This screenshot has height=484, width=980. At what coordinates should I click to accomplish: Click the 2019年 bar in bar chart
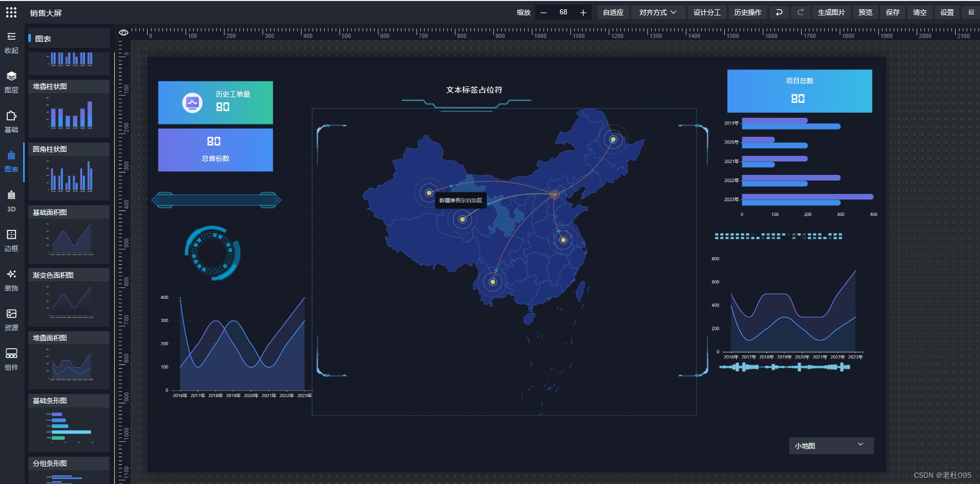click(791, 123)
